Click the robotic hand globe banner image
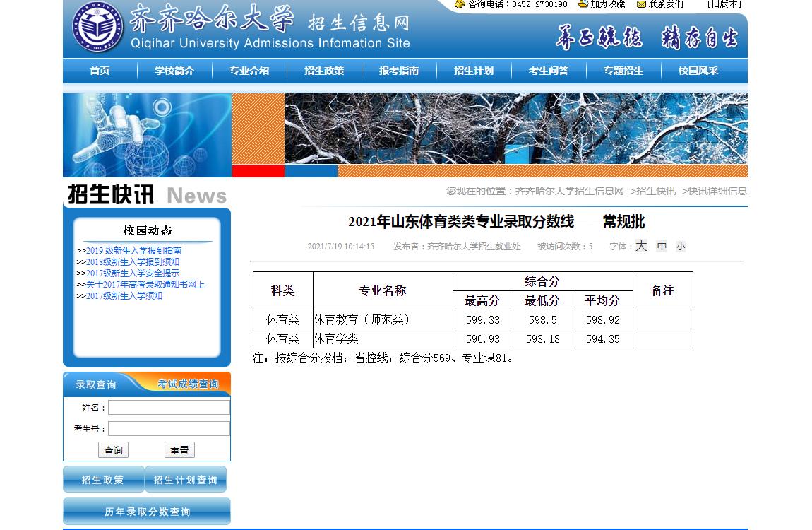This screenshot has height=530, width=812. click(147, 135)
